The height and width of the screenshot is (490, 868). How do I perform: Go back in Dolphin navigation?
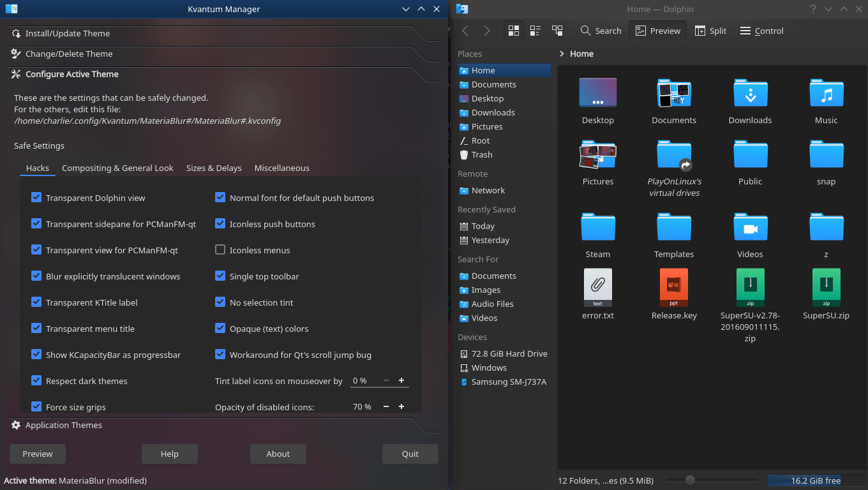pos(465,31)
